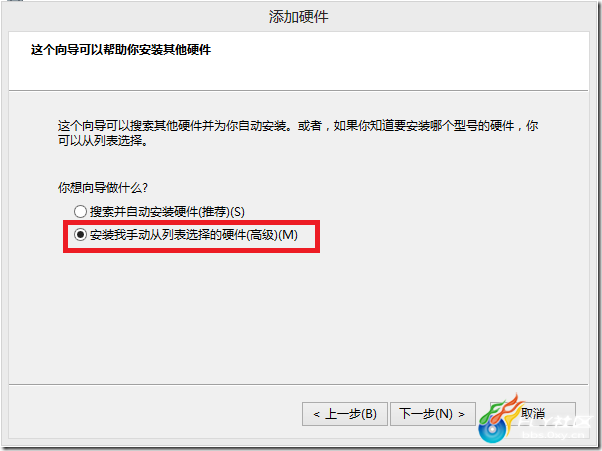
Task: Click the left arrow on 上一步 button
Action: point(316,415)
